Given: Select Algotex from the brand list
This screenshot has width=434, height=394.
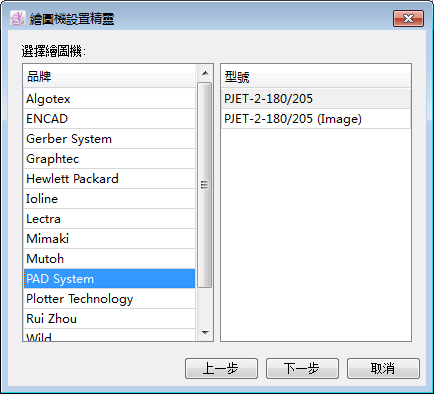Looking at the screenshot, I should (x=109, y=99).
